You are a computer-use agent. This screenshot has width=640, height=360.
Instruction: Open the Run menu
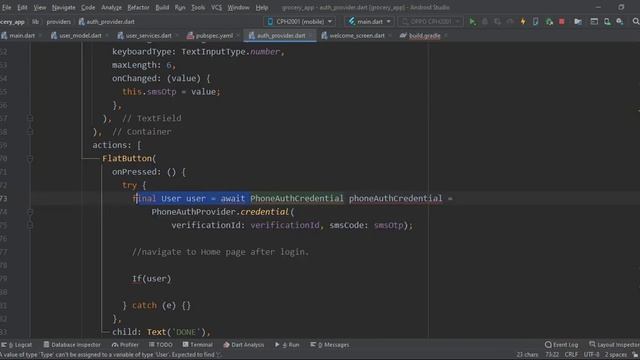point(180,7)
